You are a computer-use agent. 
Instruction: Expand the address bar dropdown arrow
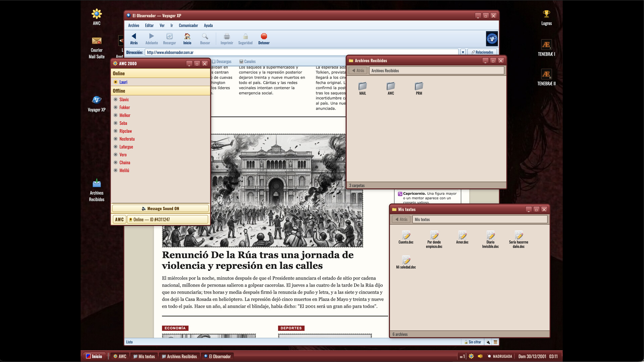tap(463, 52)
